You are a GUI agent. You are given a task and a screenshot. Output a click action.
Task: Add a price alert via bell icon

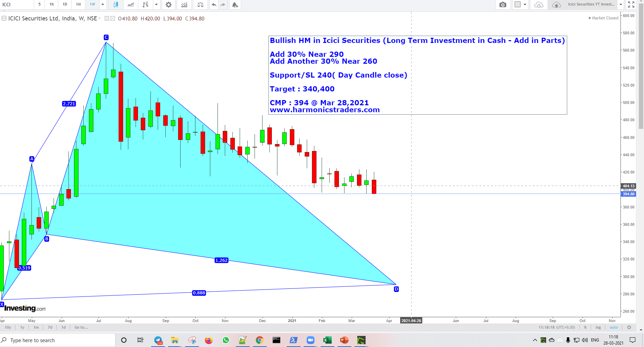(235, 5)
